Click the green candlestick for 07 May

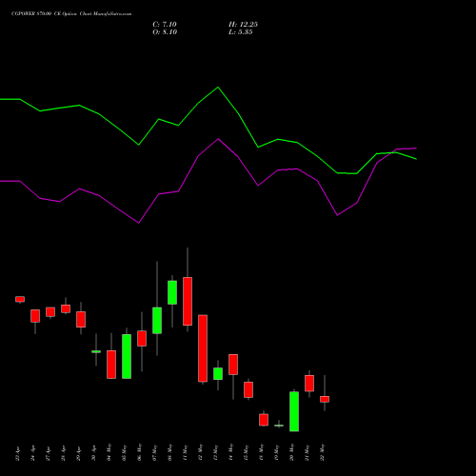click(157, 321)
